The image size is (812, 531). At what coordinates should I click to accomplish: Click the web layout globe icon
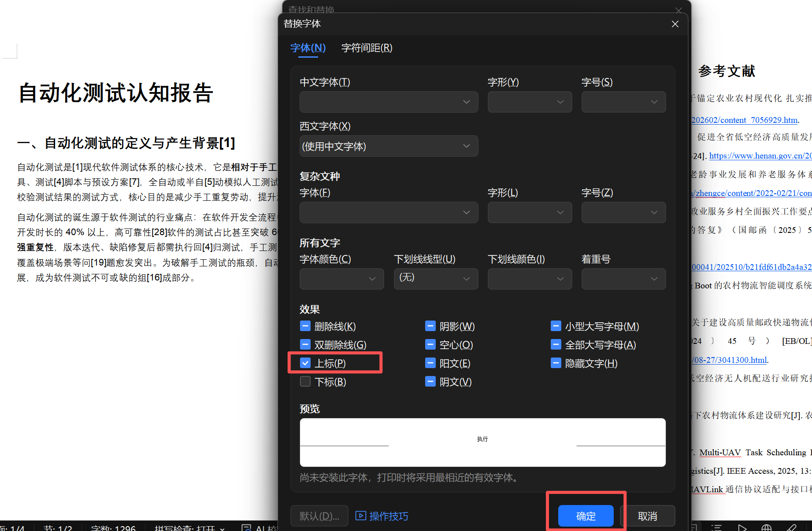[x=767, y=527]
